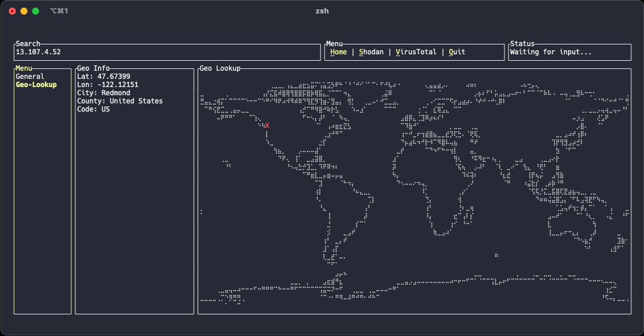Viewport: 644px width, 336px height.
Task: Click the City: Redmond entry
Action: point(103,93)
